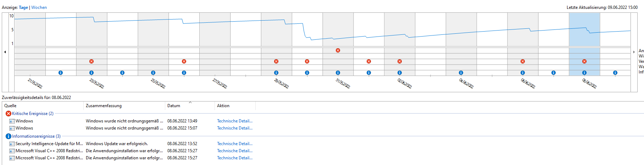Screen dimensions: 644x165
Task: Click the red critical icon on 30.05.2022
Action: point(307,61)
